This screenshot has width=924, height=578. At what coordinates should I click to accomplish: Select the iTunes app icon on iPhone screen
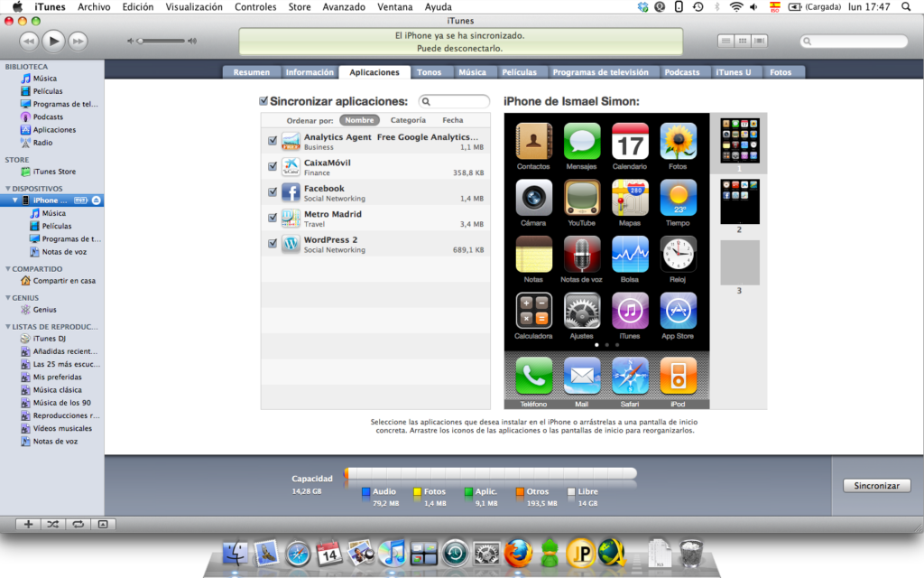coord(630,311)
